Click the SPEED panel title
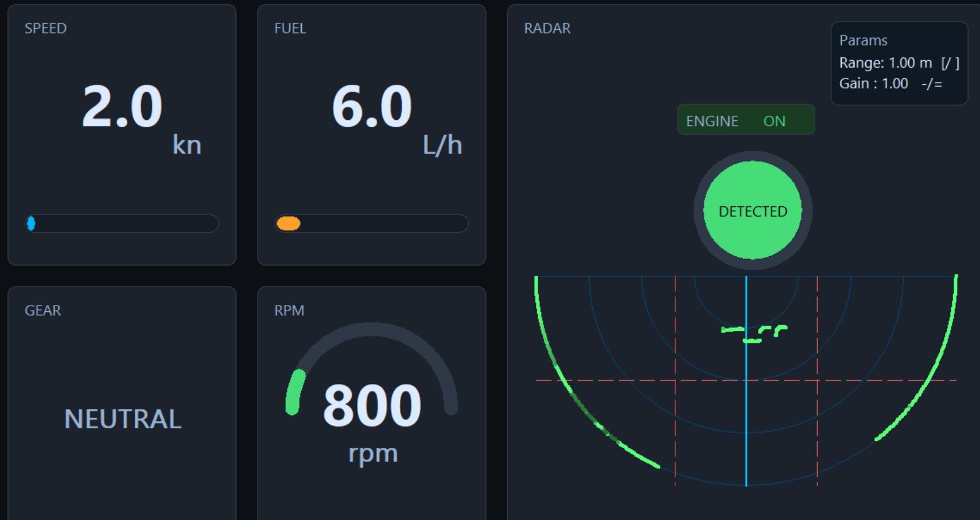Viewport: 980px width, 520px height. tap(45, 29)
